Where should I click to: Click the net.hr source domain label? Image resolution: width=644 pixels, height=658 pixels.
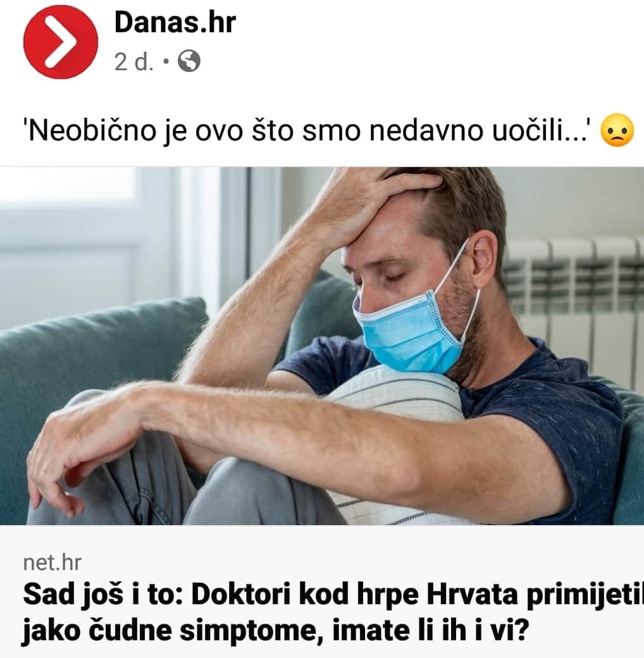coord(53,562)
